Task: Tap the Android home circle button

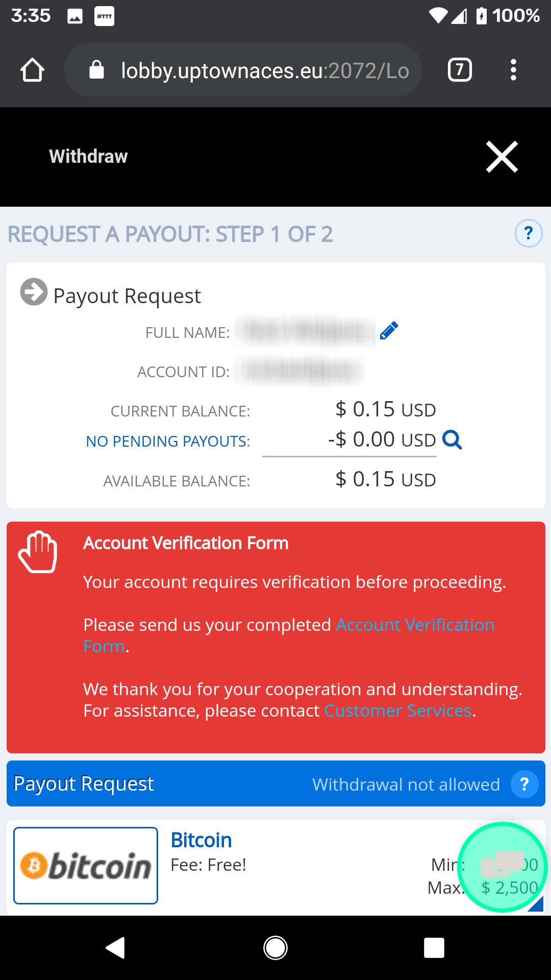Action: coord(275,948)
